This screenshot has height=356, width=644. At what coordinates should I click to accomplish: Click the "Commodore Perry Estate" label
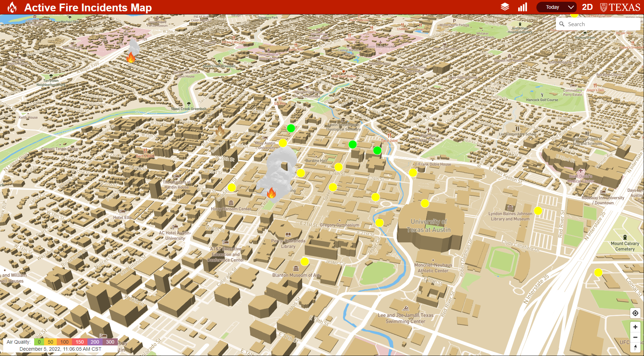point(572,92)
